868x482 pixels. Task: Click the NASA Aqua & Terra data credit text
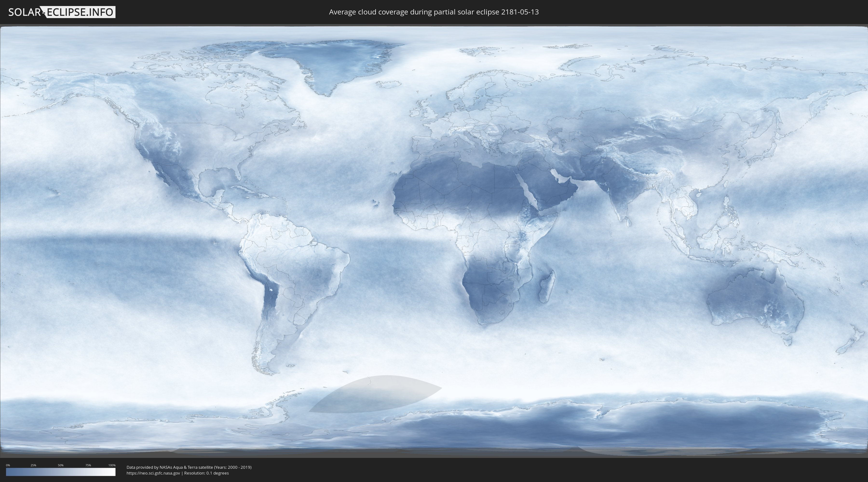(x=189, y=467)
